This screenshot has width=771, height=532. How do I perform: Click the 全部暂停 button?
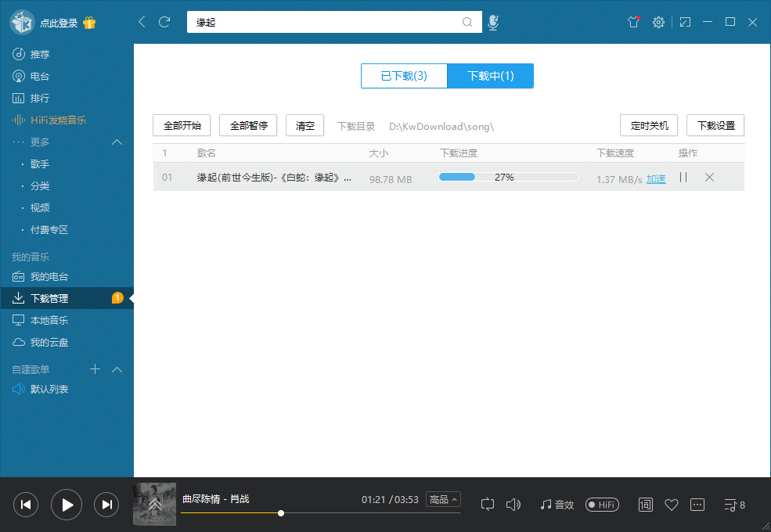tap(247, 124)
